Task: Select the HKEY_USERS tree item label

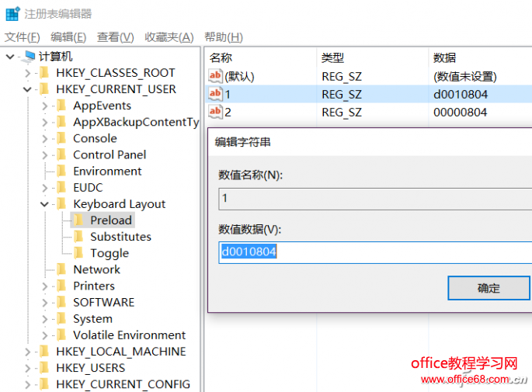Action: (x=91, y=368)
